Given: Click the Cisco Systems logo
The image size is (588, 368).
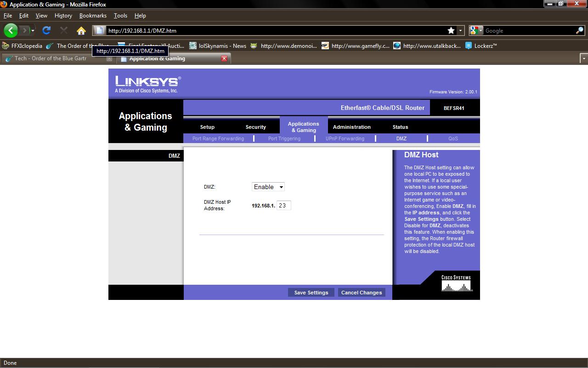Looking at the screenshot, I should tap(456, 283).
